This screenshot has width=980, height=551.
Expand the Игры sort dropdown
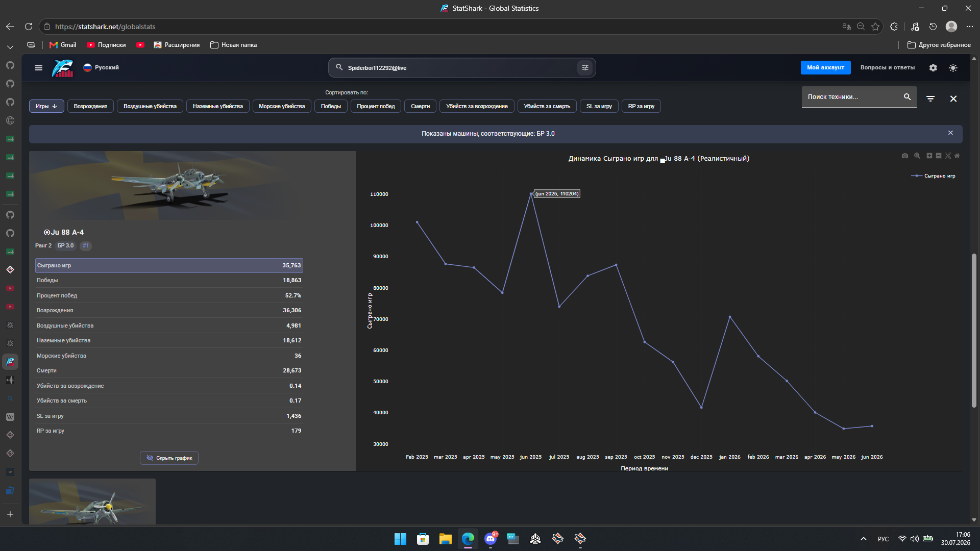pos(46,107)
